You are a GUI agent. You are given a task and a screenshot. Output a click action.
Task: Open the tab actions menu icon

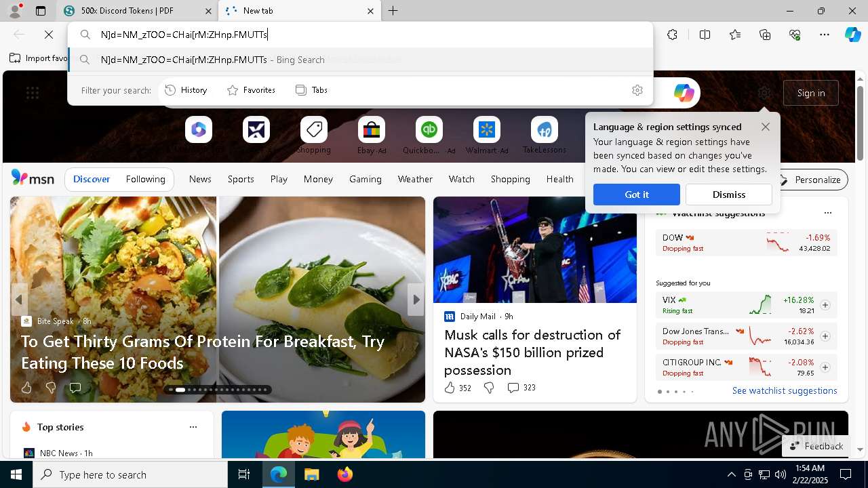pos(41,11)
